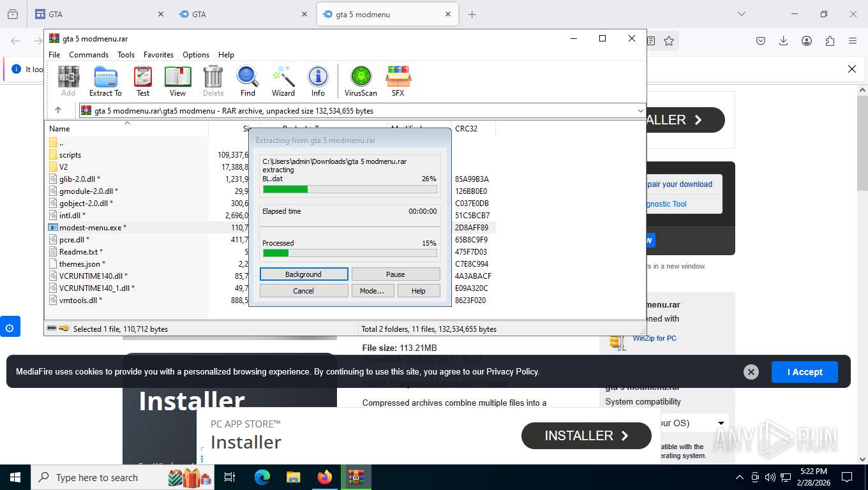Screen dimensions: 868x490
Task: Click the Processed total progress bar
Action: [x=350, y=253]
